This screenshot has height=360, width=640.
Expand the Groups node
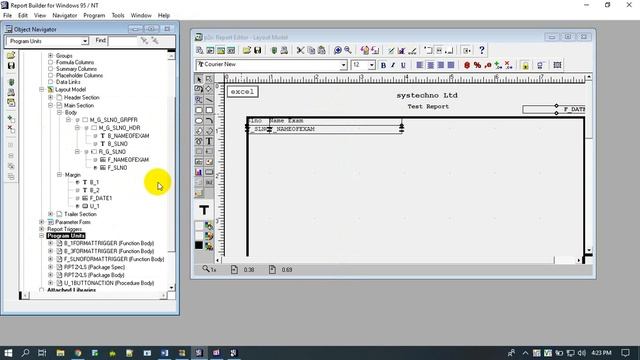click(x=51, y=56)
